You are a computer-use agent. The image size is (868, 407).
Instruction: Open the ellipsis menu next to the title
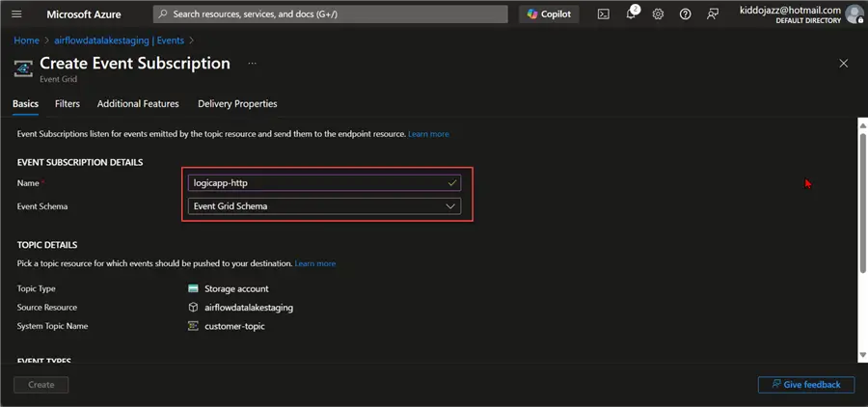coord(253,64)
